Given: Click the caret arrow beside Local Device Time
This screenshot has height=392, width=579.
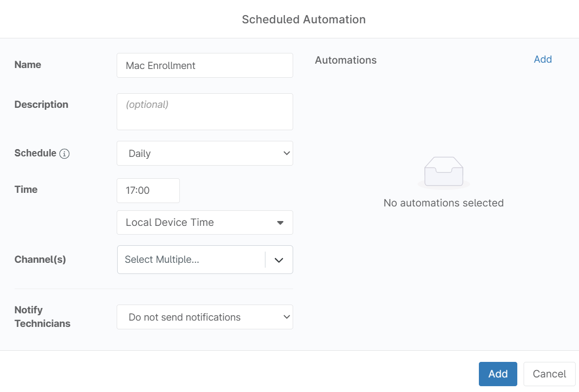Looking at the screenshot, I should [x=281, y=222].
